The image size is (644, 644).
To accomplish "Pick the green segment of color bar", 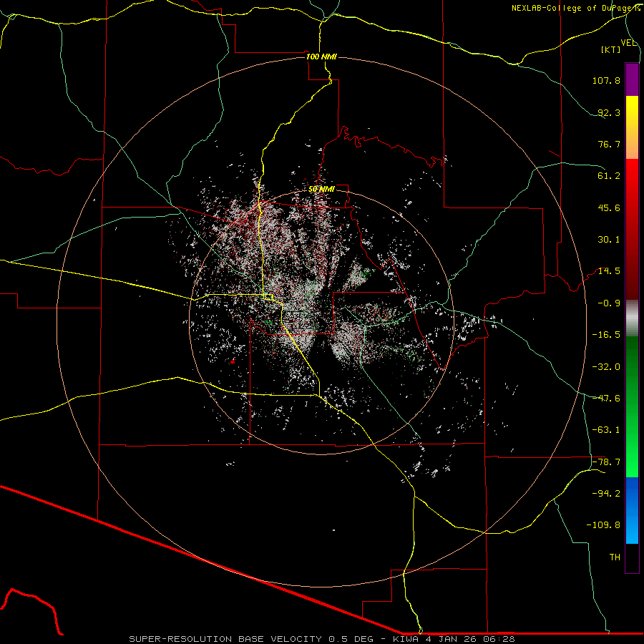I will tap(632, 406).
